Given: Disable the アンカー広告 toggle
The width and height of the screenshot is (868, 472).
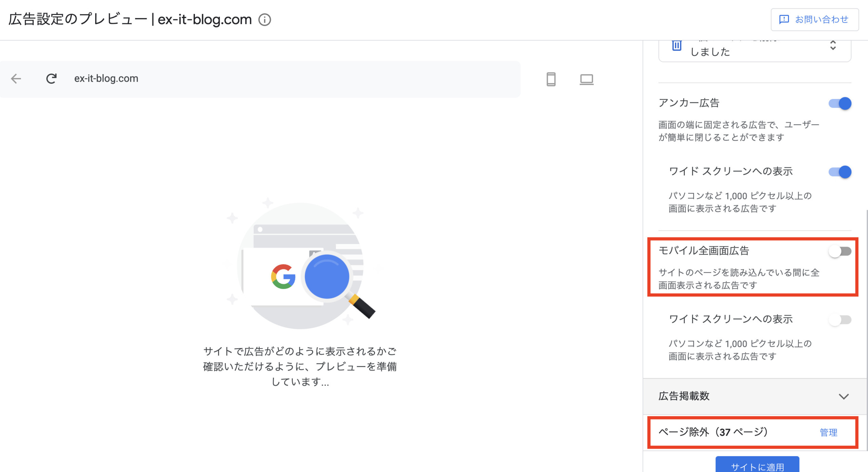Looking at the screenshot, I should [840, 103].
